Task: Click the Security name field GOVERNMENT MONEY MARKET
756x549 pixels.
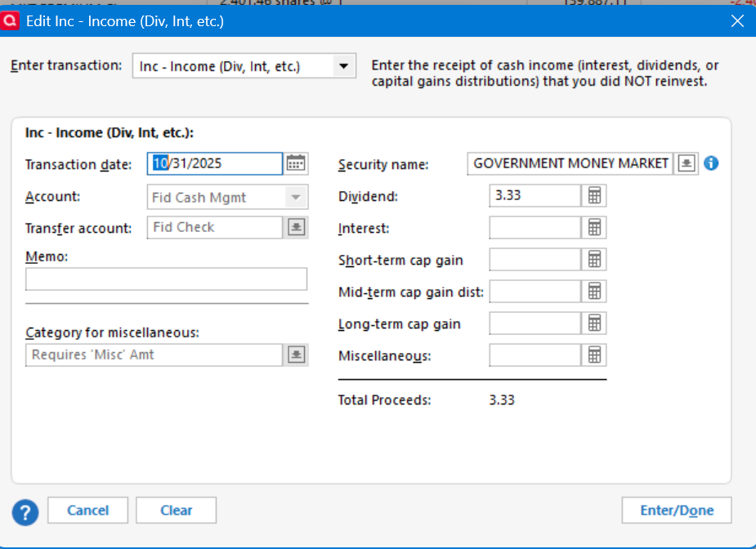Action: 570,163
